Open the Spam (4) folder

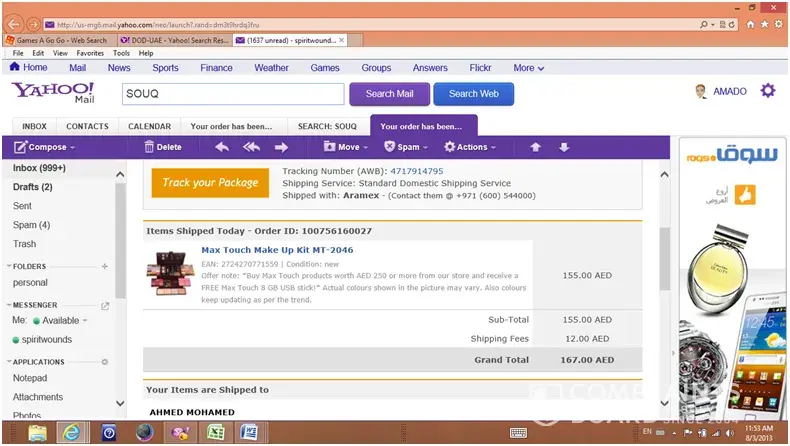31,225
